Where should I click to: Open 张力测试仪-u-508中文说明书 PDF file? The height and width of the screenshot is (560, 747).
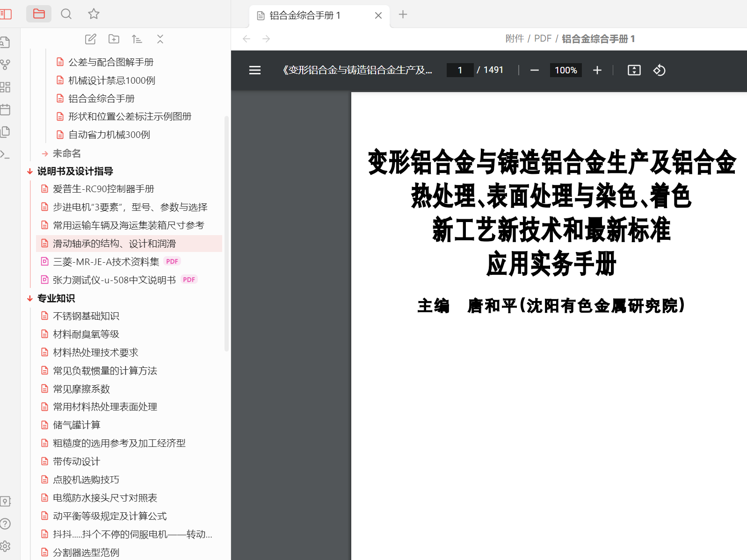pyautogui.click(x=114, y=280)
